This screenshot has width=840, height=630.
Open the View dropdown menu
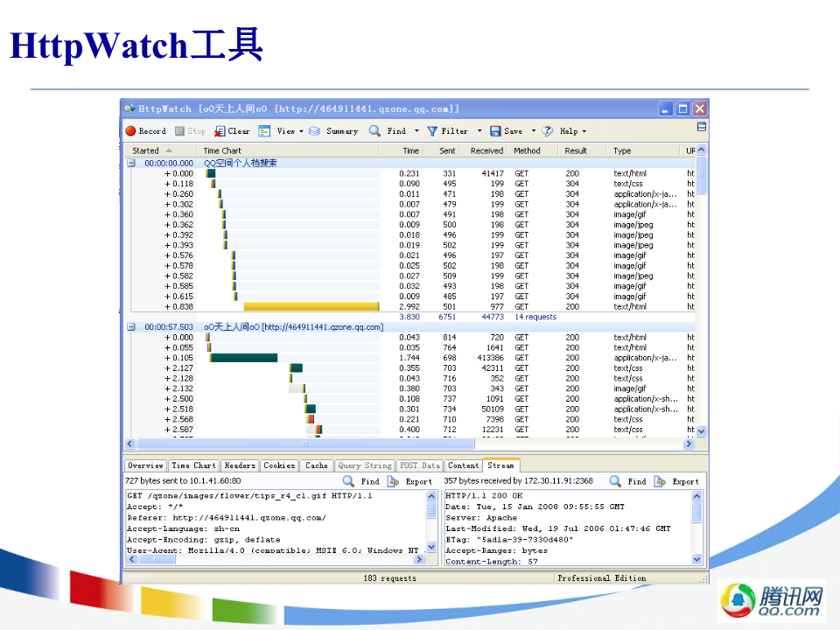(x=290, y=131)
